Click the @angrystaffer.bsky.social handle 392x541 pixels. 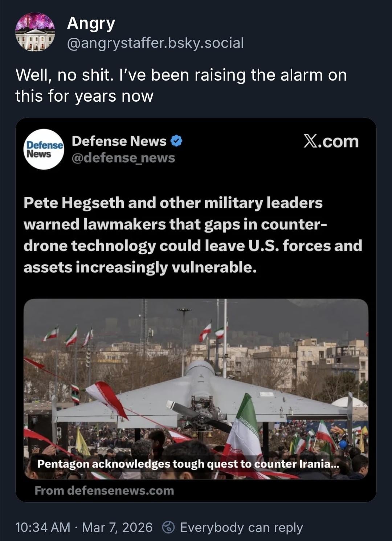[x=155, y=43]
